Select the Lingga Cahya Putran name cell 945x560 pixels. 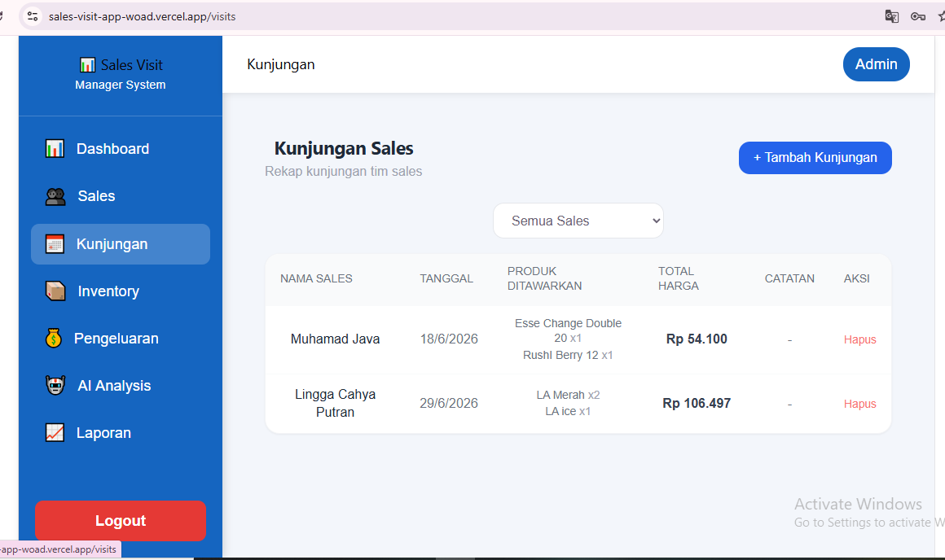pos(335,404)
